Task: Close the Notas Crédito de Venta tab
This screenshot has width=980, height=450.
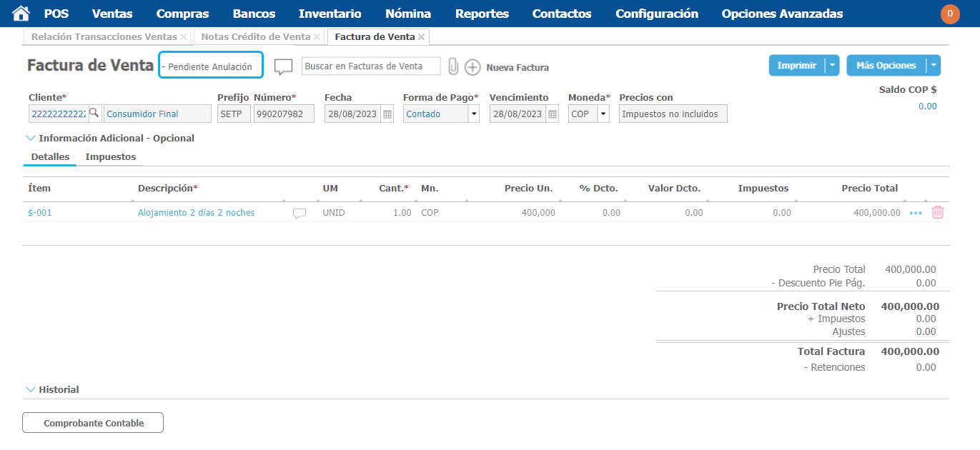Action: coord(317,36)
